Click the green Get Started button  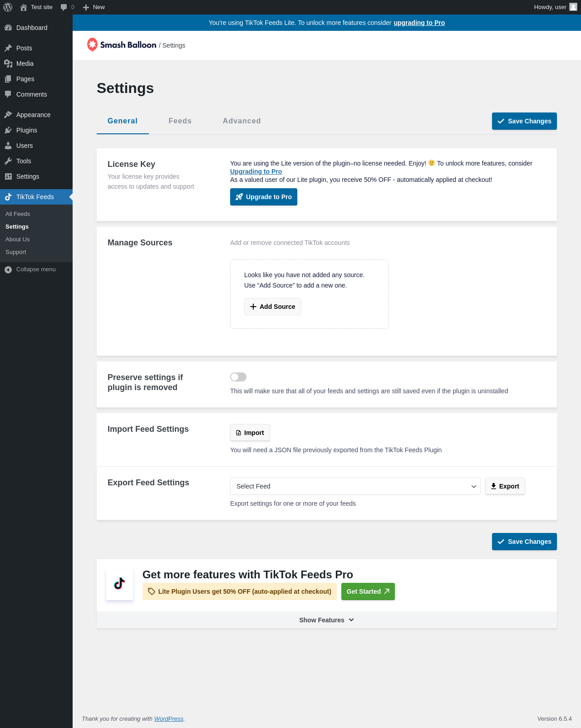tap(368, 591)
